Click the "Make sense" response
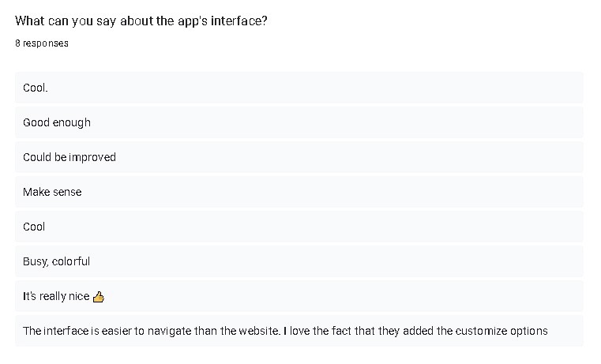This screenshot has height=364, width=601. (299, 192)
